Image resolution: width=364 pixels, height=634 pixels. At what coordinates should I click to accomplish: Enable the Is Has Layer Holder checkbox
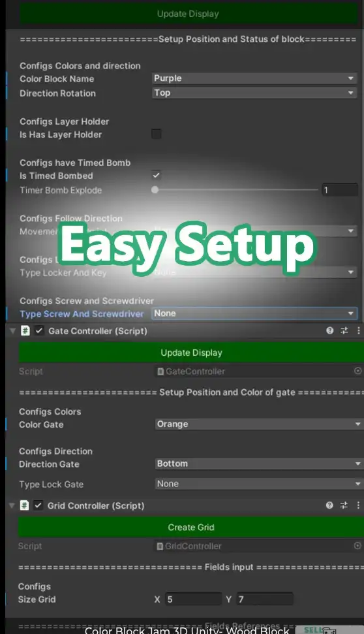[x=157, y=134]
